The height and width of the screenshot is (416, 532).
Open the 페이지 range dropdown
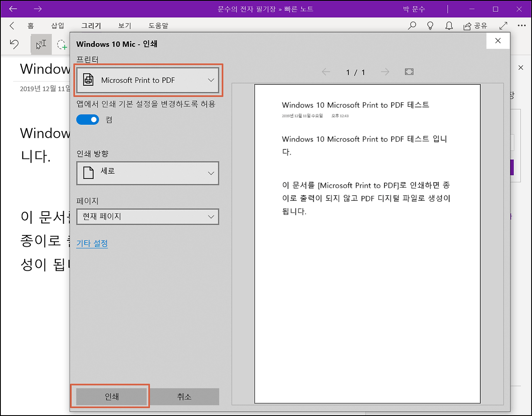[x=148, y=217]
